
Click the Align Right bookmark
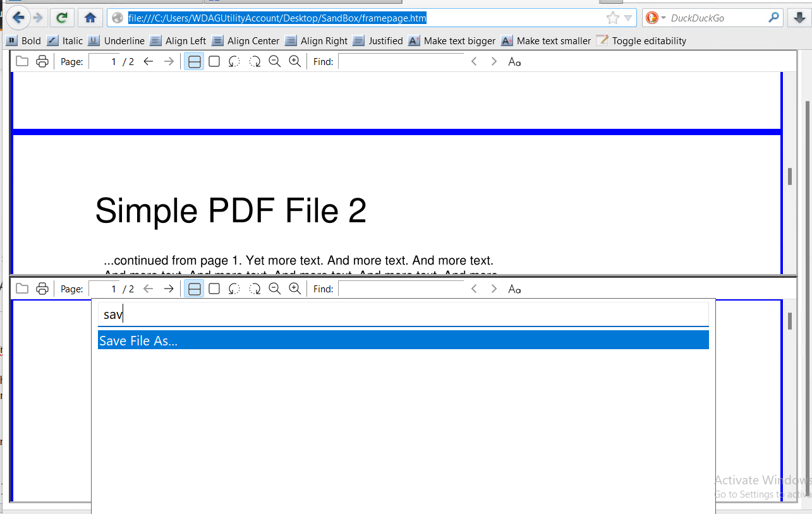tap(317, 40)
